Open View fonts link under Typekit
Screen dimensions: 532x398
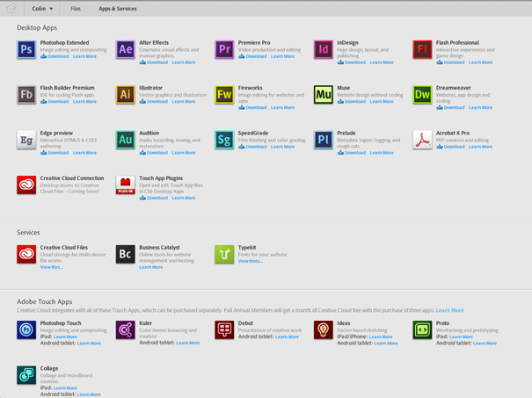pos(251,261)
